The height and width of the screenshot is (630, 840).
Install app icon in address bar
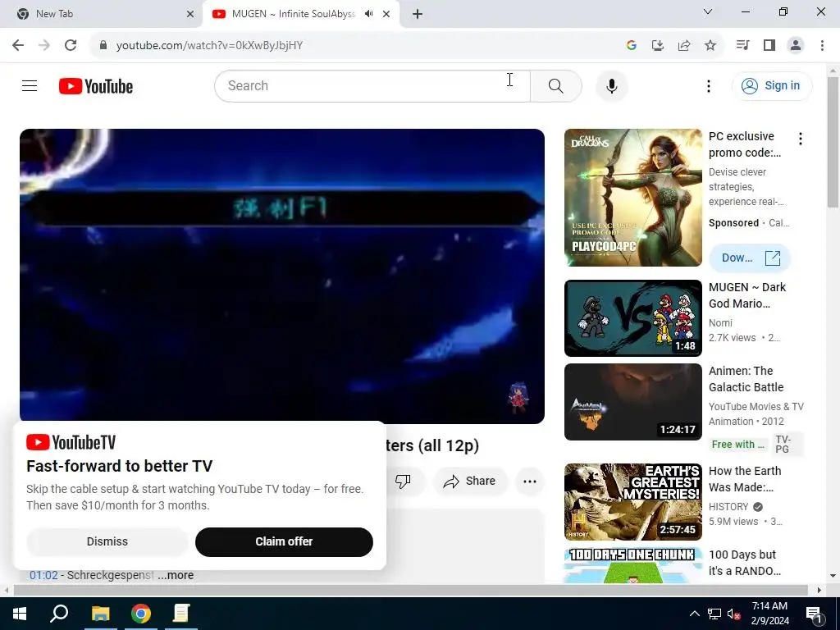(657, 45)
